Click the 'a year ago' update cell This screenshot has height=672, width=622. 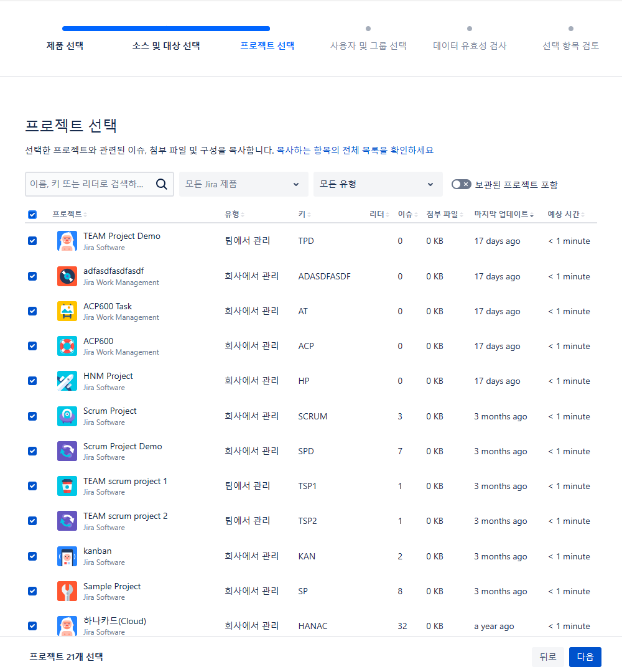tap(494, 626)
